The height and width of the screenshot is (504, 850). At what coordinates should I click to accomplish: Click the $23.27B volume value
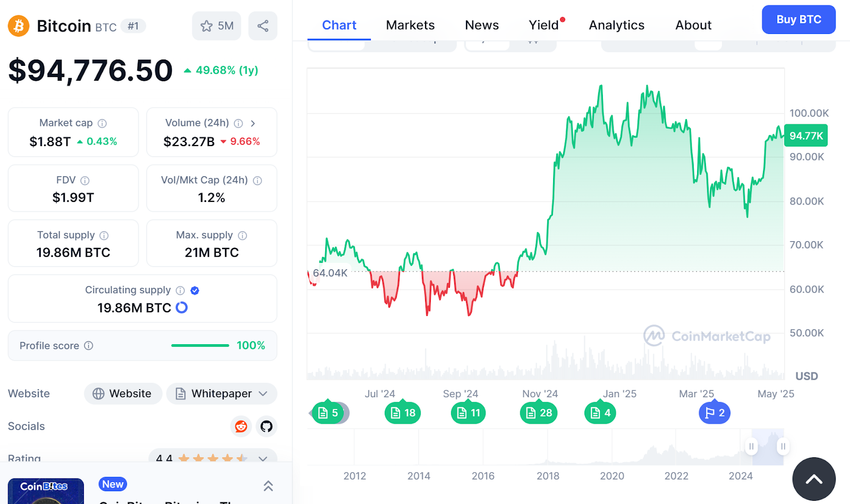[189, 141]
